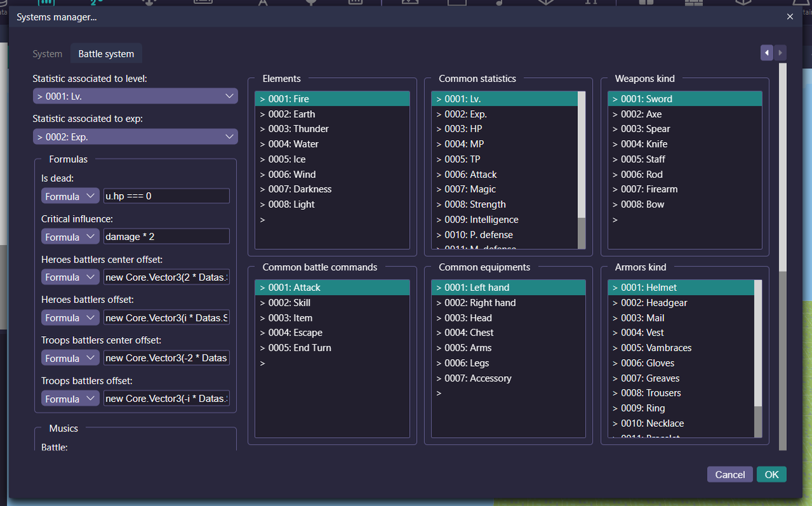The image size is (812, 506).
Task: Edit Heroes battlers center offset formula field
Action: coord(166,277)
